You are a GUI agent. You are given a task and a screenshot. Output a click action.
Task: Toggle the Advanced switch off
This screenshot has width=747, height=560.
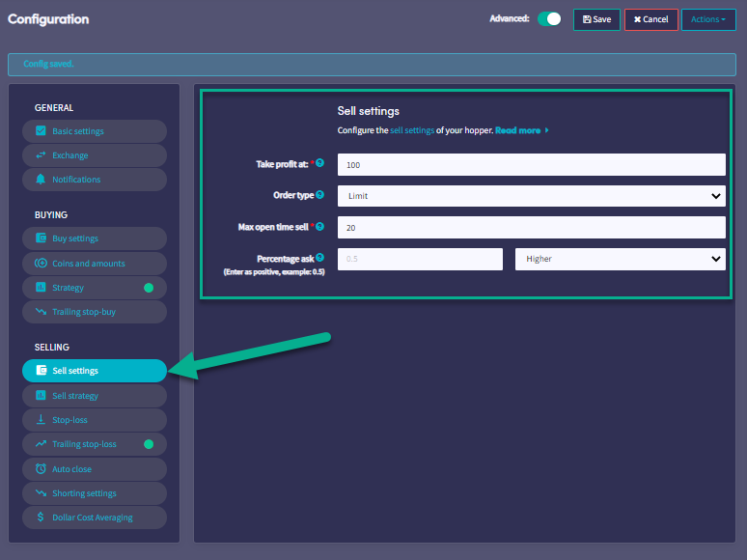[549, 19]
